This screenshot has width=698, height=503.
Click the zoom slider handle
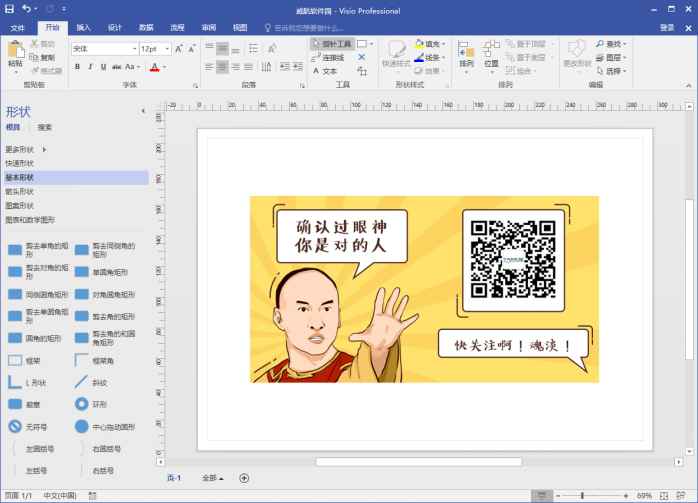tap(582, 495)
